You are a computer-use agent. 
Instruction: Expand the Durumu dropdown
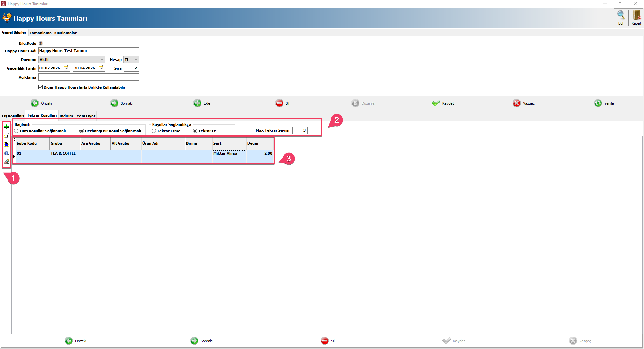point(102,60)
